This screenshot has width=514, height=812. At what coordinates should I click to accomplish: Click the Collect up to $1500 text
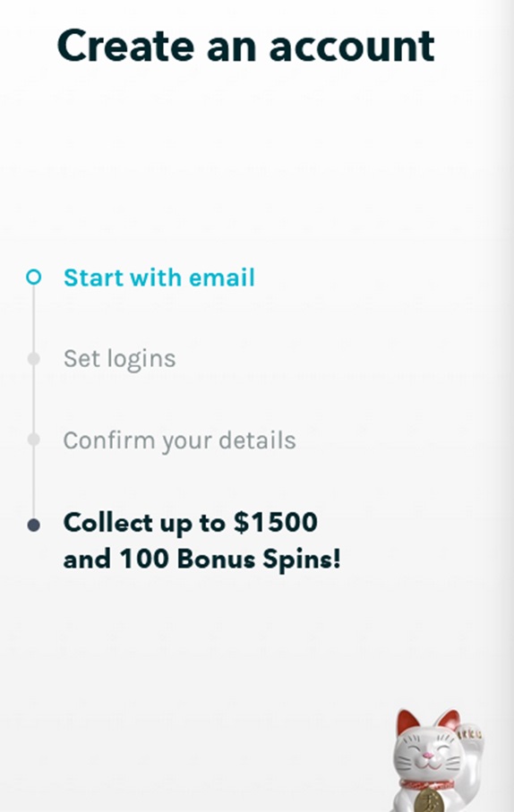(x=191, y=523)
